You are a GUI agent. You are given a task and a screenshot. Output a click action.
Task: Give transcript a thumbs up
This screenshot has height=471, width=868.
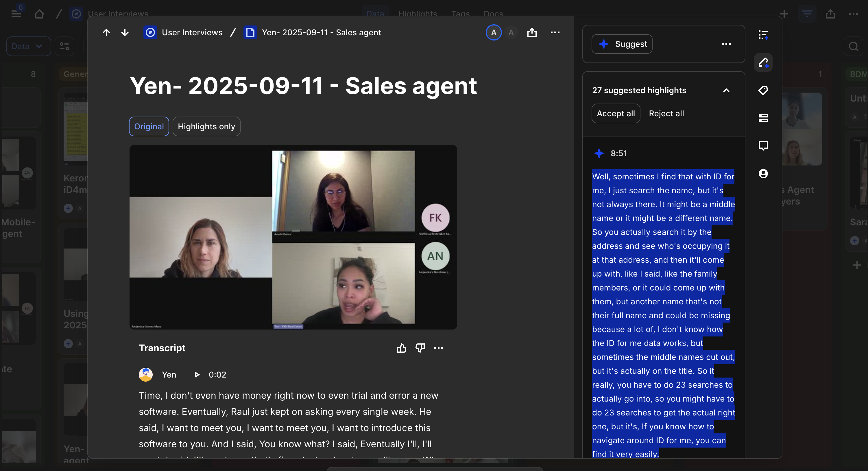pos(401,348)
